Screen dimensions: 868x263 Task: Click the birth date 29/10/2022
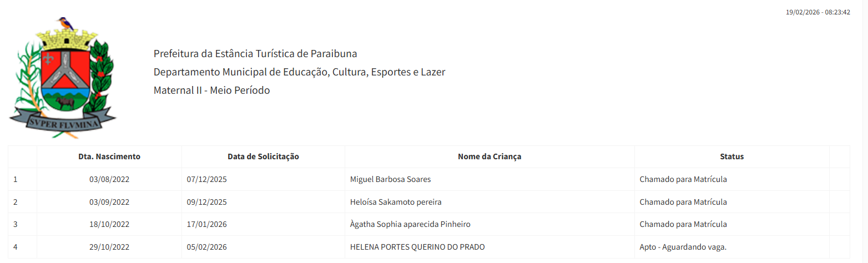109,247
